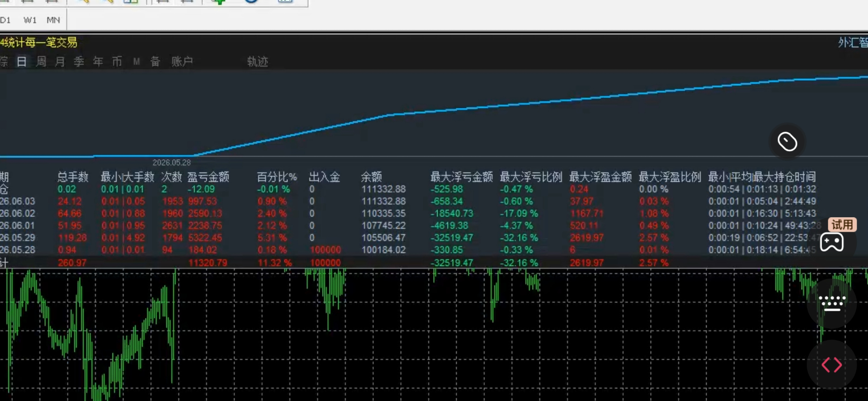Click the profit value 5322.45
Screen dimensions: 868x401
click(205, 238)
